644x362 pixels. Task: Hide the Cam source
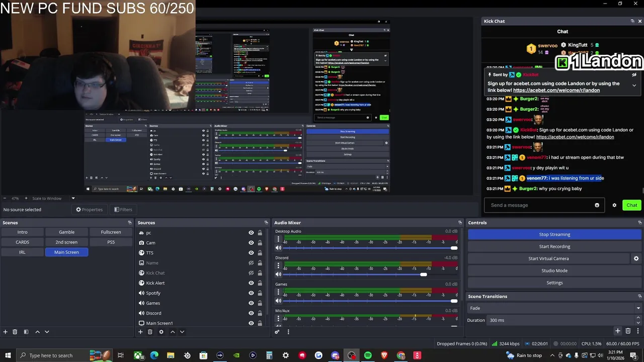pos(251,243)
